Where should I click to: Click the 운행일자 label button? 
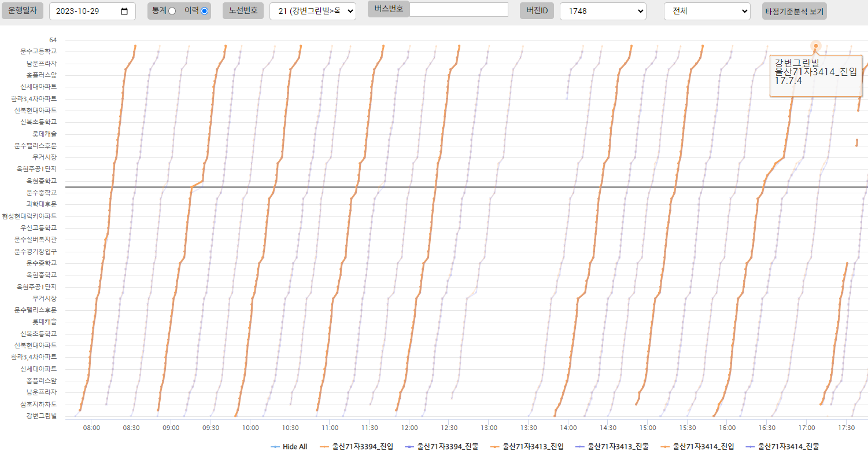22,11
